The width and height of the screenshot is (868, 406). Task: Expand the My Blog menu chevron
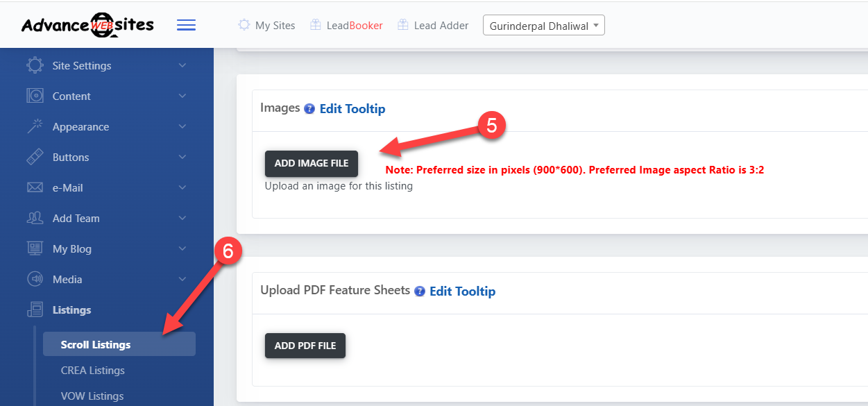[182, 248]
